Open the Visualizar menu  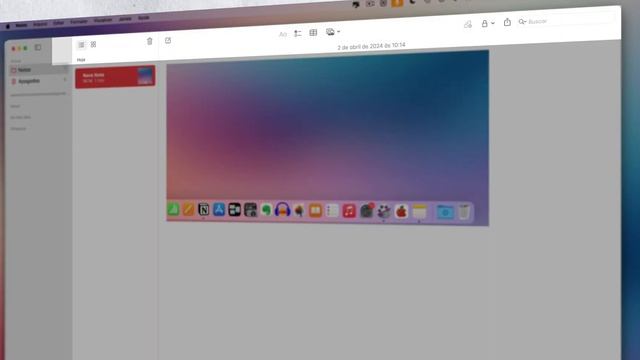(x=103, y=20)
